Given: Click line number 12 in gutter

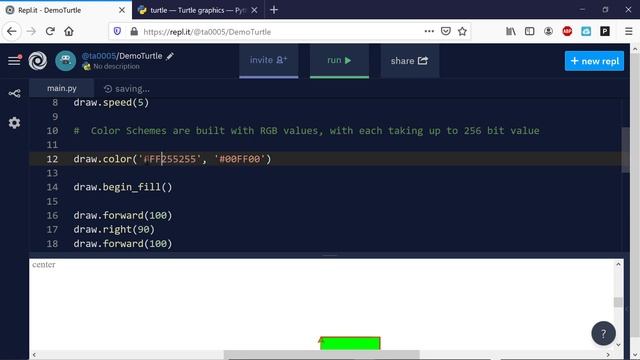Looking at the screenshot, I should tap(52, 159).
